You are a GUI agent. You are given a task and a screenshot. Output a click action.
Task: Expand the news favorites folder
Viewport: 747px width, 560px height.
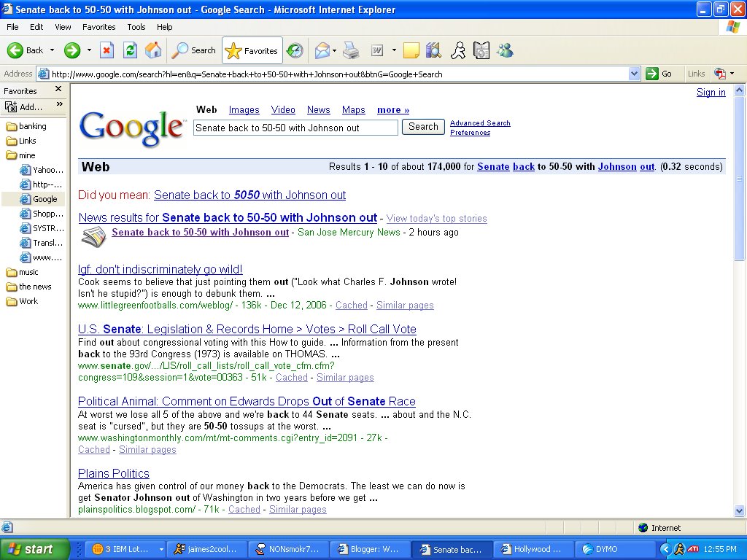[x=28, y=287]
